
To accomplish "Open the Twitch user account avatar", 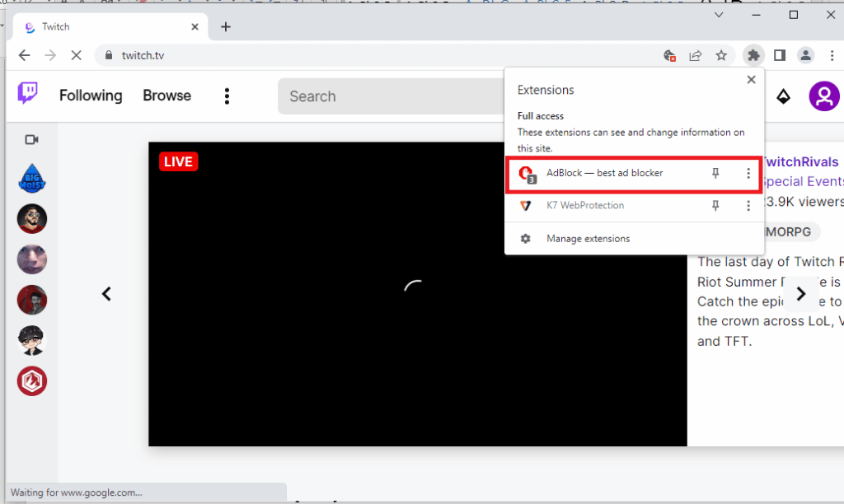I will coord(823,96).
